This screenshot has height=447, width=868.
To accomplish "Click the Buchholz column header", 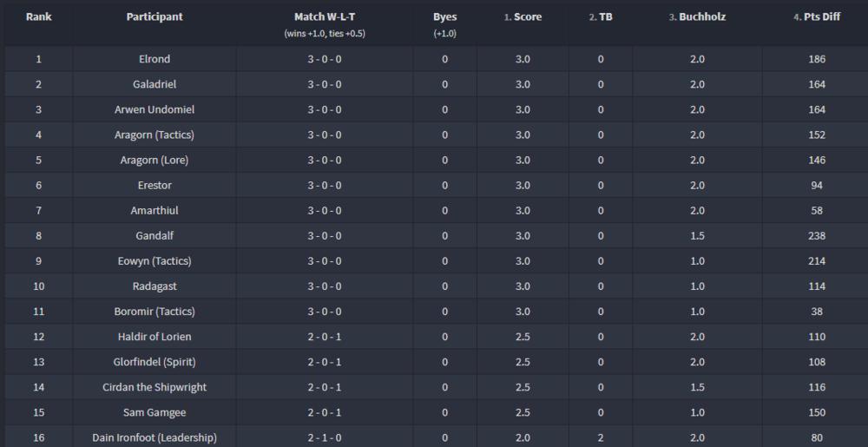I will (x=697, y=17).
